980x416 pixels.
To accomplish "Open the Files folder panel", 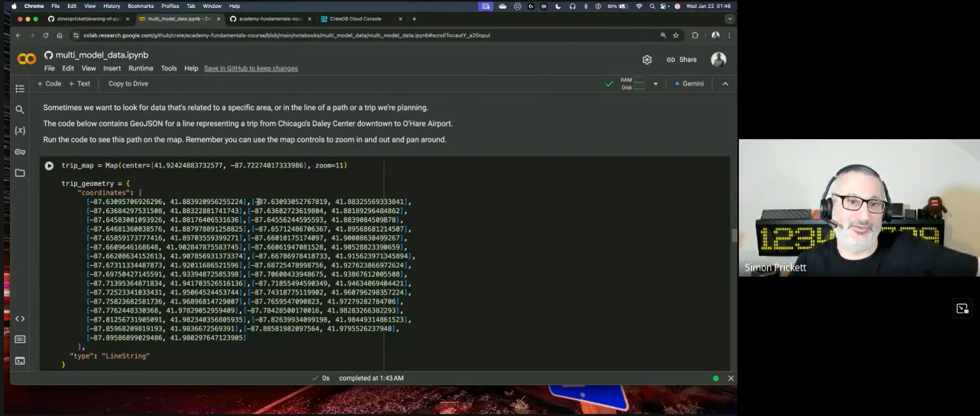I will point(20,173).
